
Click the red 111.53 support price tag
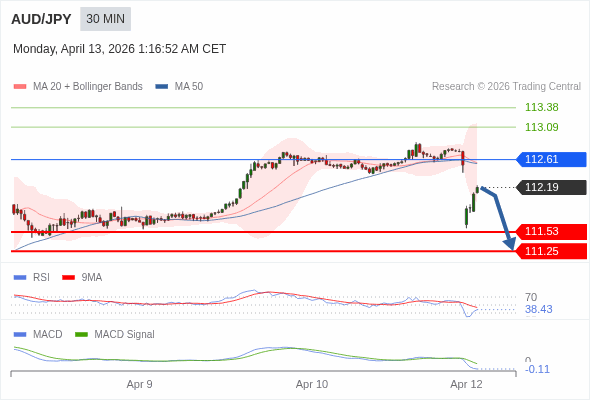click(551, 231)
